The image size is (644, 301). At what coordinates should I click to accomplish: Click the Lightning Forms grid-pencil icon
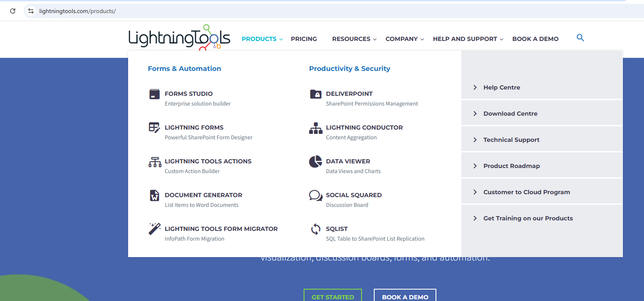pos(154,127)
